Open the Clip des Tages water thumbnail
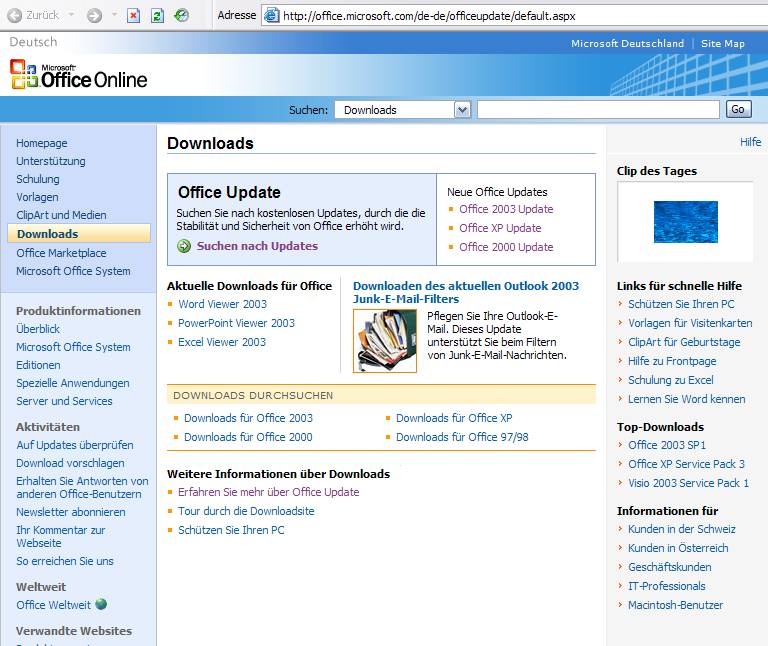Viewport: 768px width, 646px height. [686, 222]
